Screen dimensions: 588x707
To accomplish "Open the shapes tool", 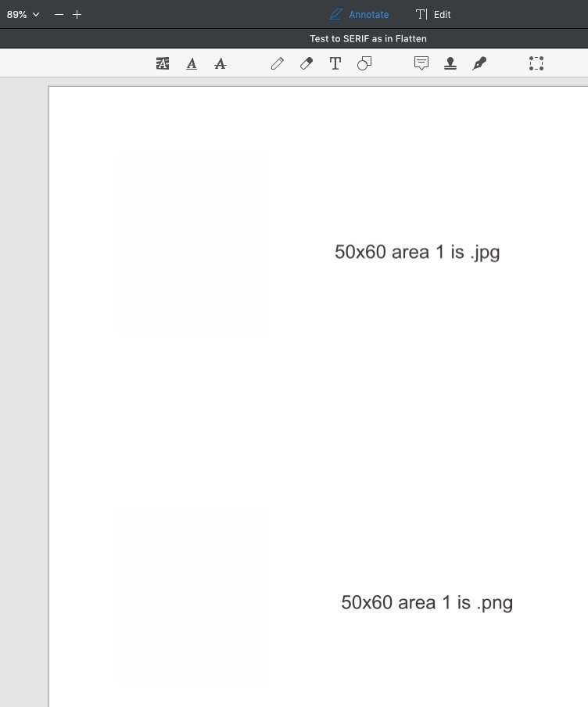I will (x=364, y=63).
